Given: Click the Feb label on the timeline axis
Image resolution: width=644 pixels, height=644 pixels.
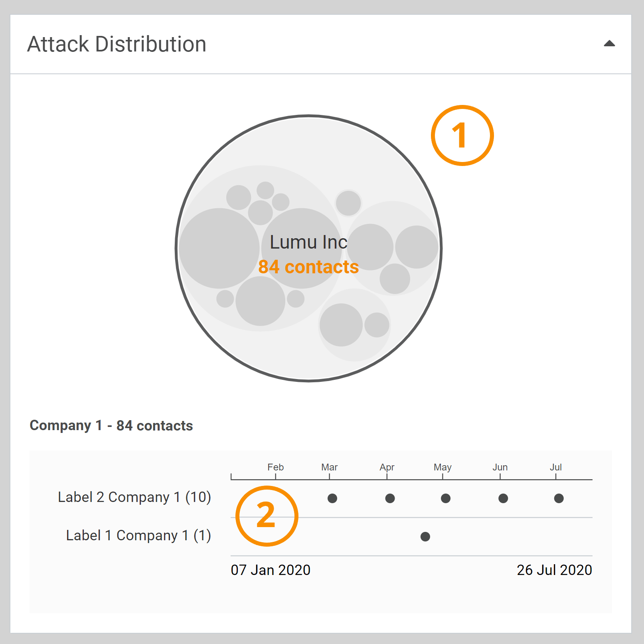Looking at the screenshot, I should pyautogui.click(x=275, y=467).
